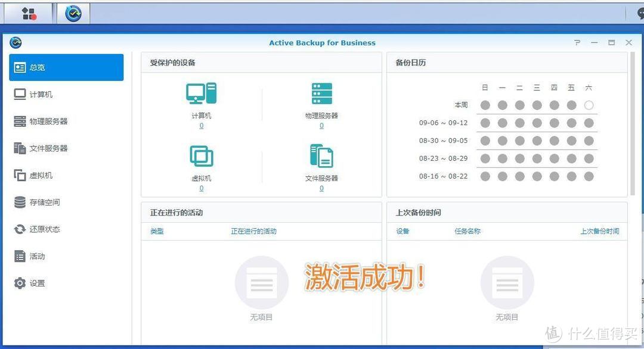Screen dimensions: 644x349
Task: Sort the activity table by 类型
Action: (157, 231)
